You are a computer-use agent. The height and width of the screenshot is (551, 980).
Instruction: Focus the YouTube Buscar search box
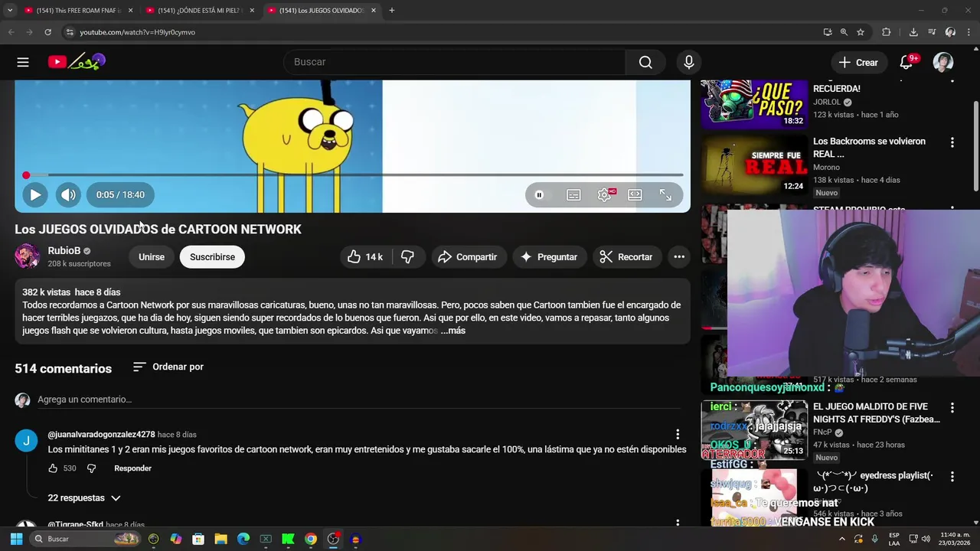click(x=455, y=62)
